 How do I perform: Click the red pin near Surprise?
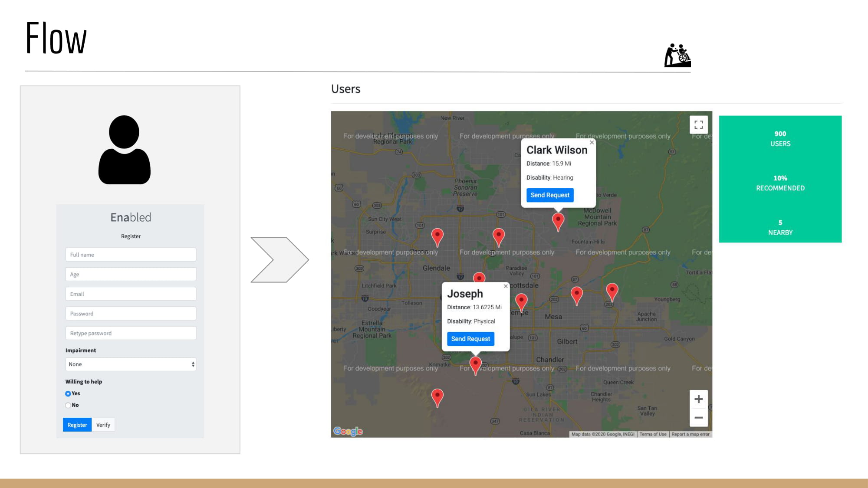(437, 236)
